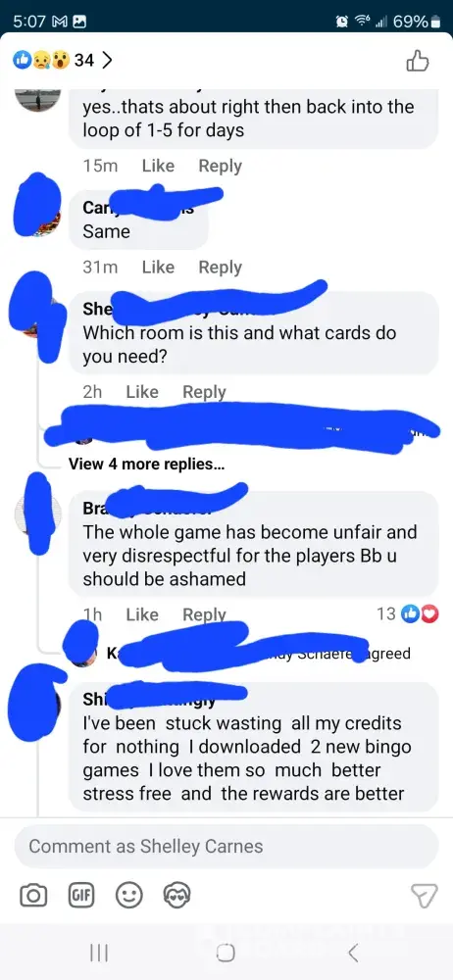Open the 34 reactions list chevron
This screenshot has height=980, width=453.
pos(107,61)
